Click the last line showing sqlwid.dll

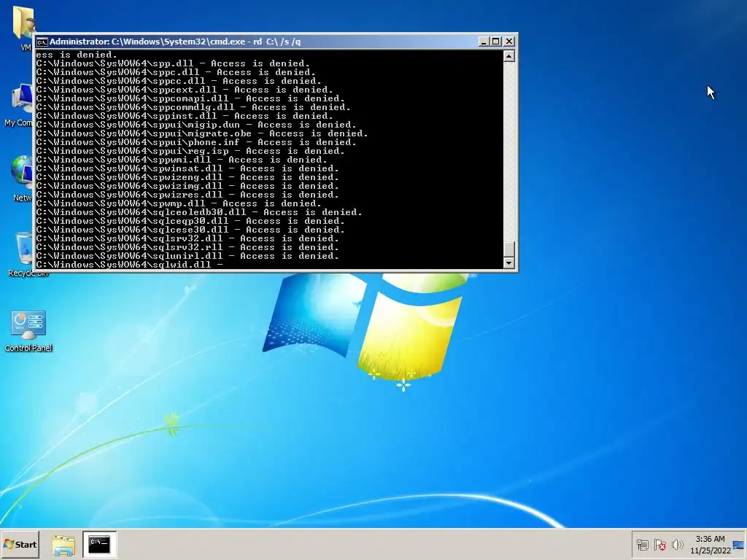(130, 264)
